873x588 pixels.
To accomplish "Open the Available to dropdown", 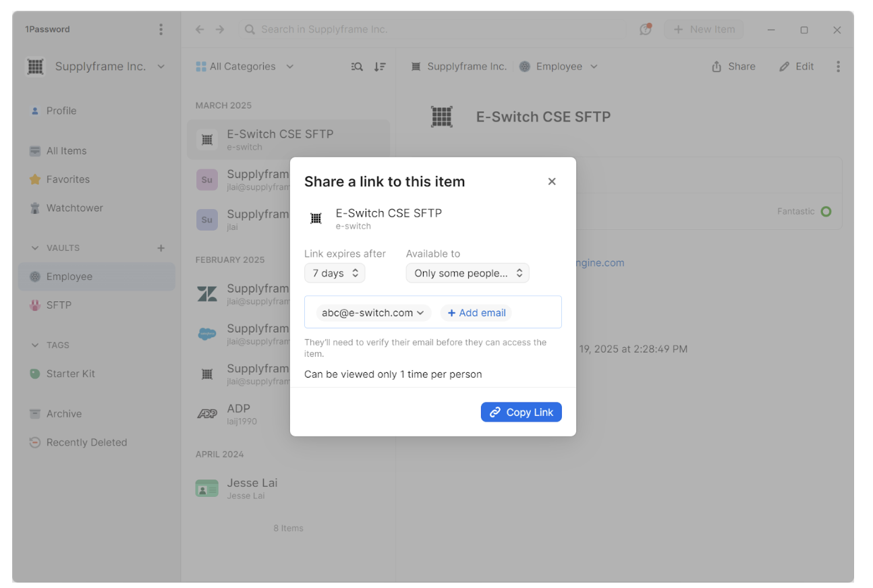I will [467, 273].
